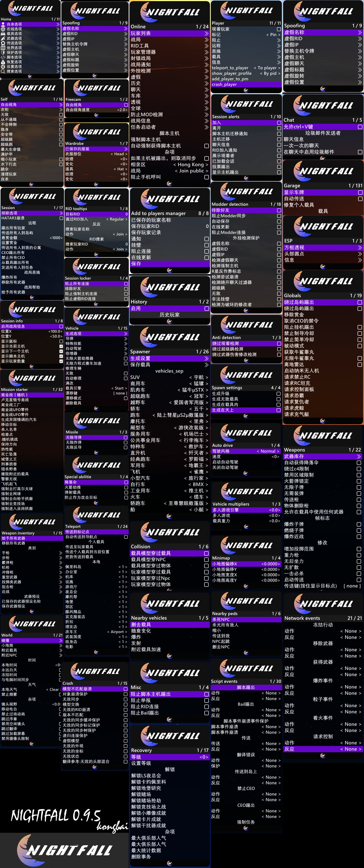The width and height of the screenshot is (364, 868).
Task: Click the shield icon for protection options
Action: coord(3,53)
